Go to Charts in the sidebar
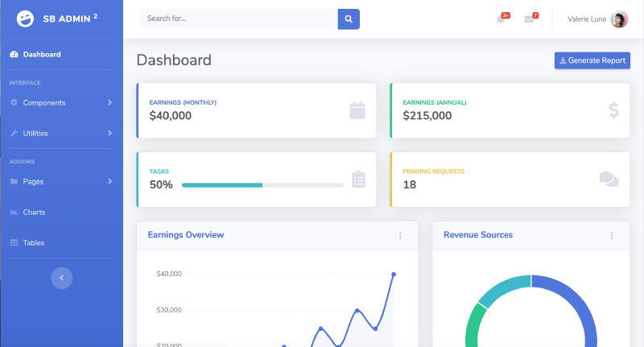Image resolution: width=644 pixels, height=347 pixels. click(x=34, y=213)
